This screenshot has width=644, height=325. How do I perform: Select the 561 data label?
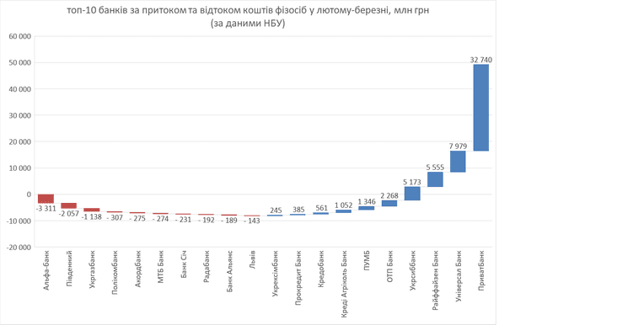pos(321,208)
